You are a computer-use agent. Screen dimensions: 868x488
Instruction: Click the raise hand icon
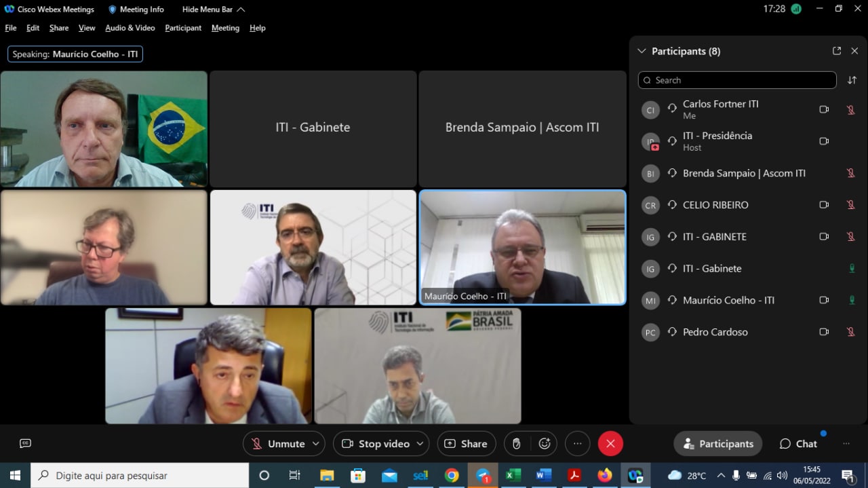click(x=516, y=444)
